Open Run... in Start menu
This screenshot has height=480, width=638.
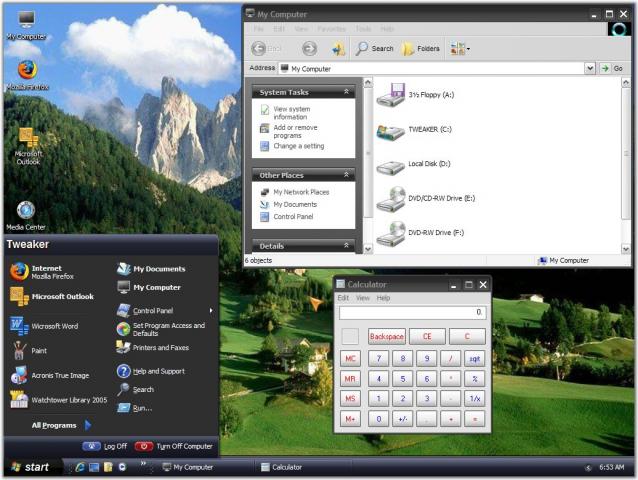click(134, 408)
